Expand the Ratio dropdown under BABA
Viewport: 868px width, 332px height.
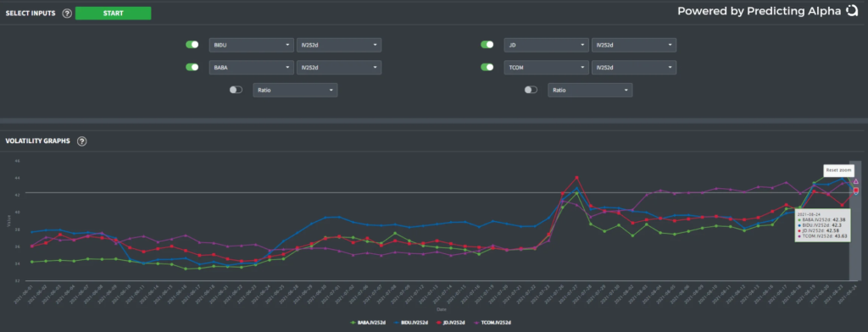tap(295, 90)
